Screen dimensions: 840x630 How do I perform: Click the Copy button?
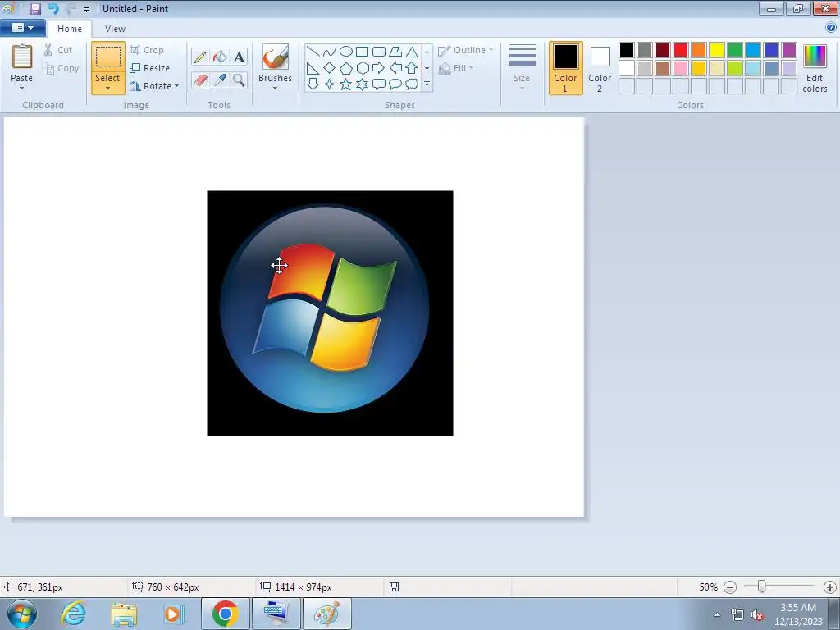(61, 68)
